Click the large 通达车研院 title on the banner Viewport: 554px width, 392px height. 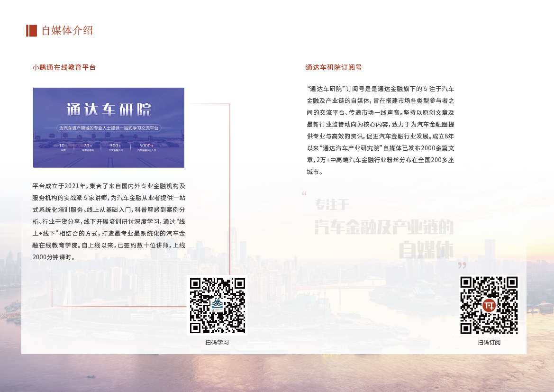pyautogui.click(x=109, y=110)
